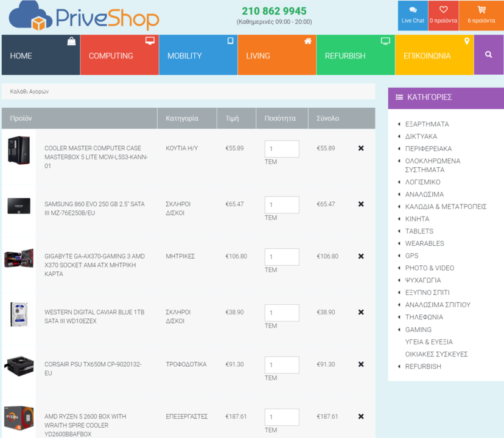Open the ΨΥΧΑΓΩΓΙΑ category link

[x=422, y=280]
